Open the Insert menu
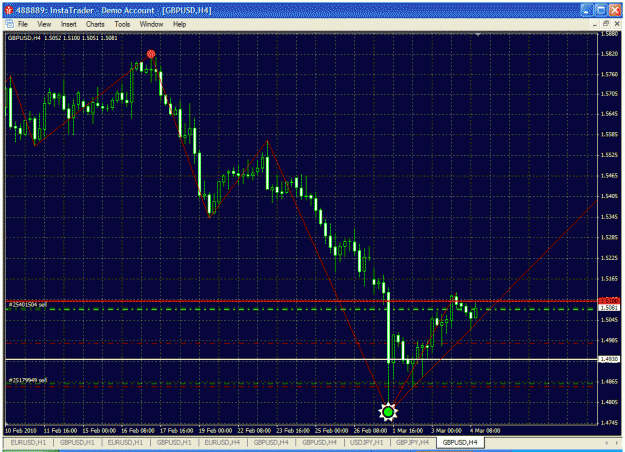Image resolution: width=625 pixels, height=452 pixels. click(x=69, y=24)
